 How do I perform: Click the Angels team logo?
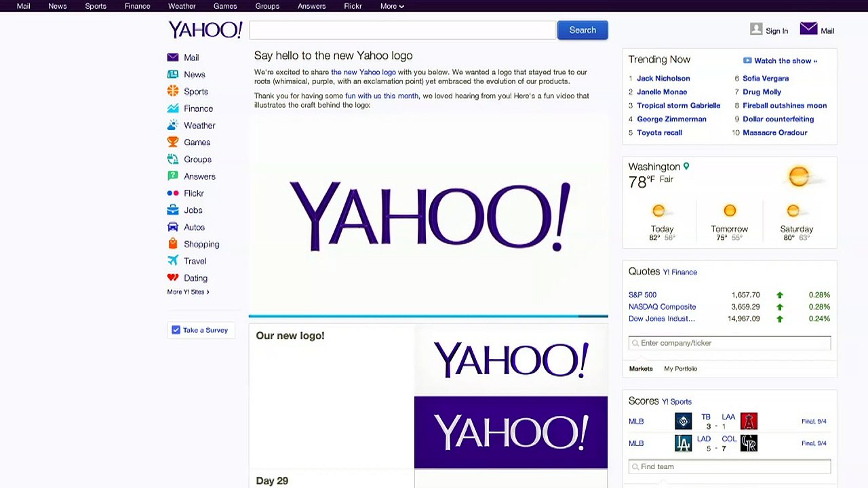[749, 421]
